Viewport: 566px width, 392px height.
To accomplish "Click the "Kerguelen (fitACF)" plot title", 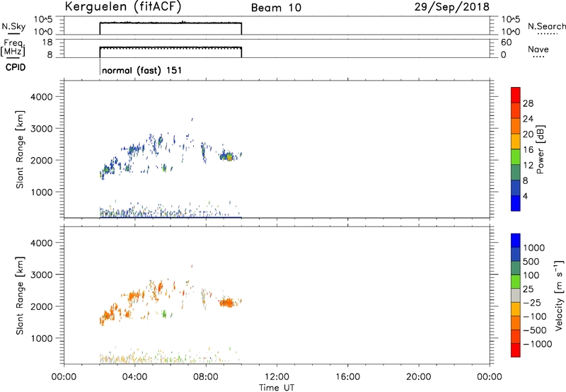I will (x=122, y=7).
